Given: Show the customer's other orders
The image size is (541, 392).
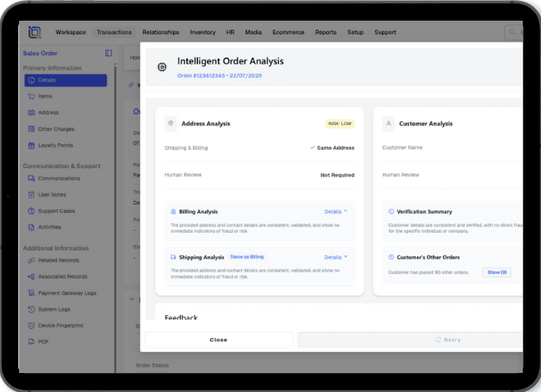Looking at the screenshot, I should (496, 272).
